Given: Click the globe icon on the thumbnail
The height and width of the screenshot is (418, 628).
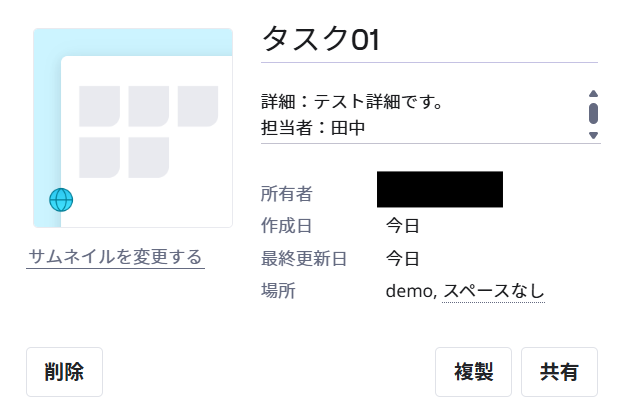Looking at the screenshot, I should click(x=61, y=200).
